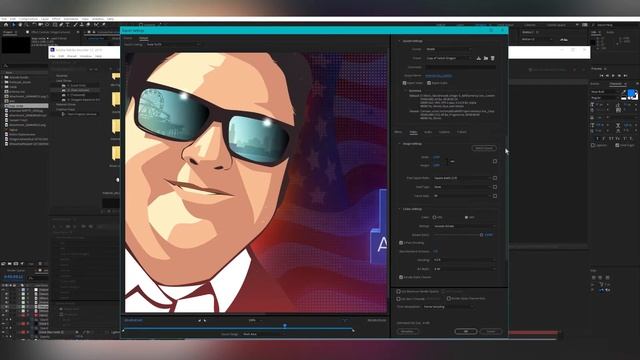Open the Publish tab in Export Settings
This screenshot has height=360, width=640.
(461, 132)
